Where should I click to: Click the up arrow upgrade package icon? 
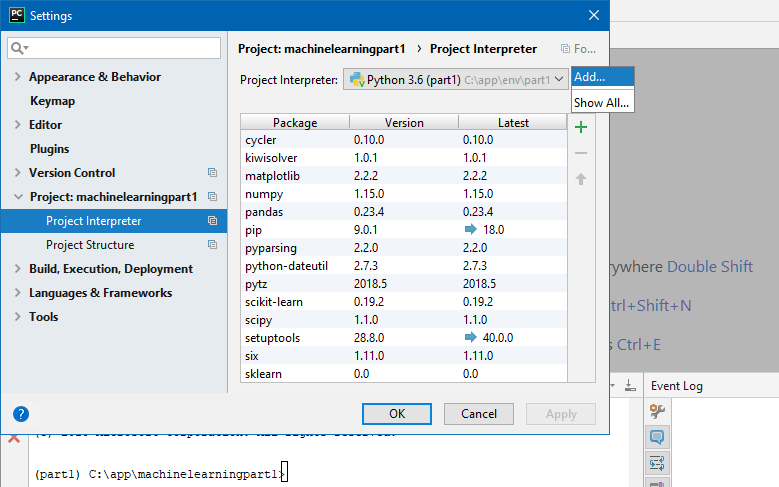click(581, 179)
